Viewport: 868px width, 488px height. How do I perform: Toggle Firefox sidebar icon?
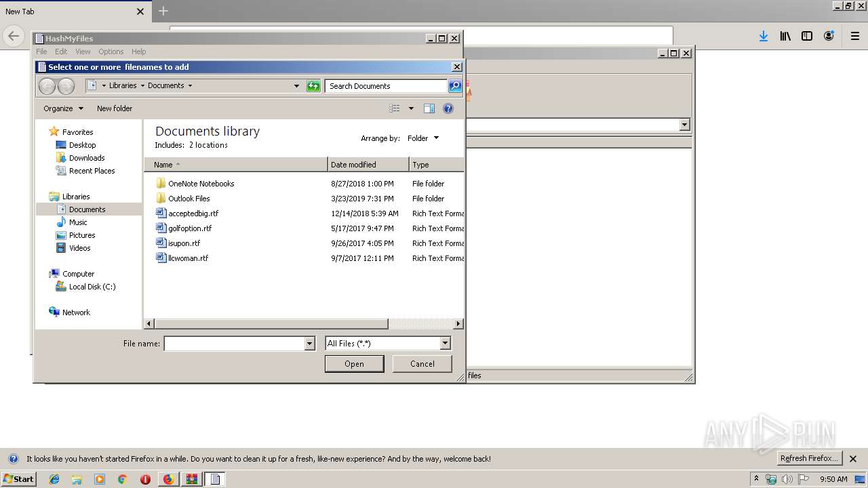coord(807,37)
